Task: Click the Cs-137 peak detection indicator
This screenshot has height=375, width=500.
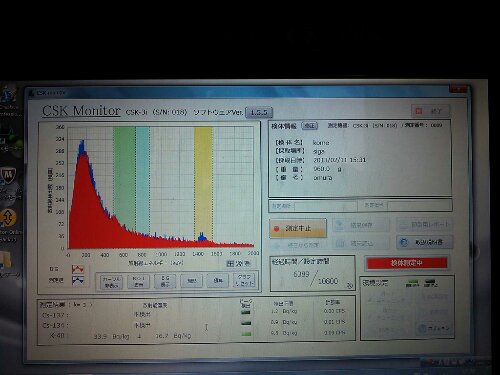Action: click(246, 312)
